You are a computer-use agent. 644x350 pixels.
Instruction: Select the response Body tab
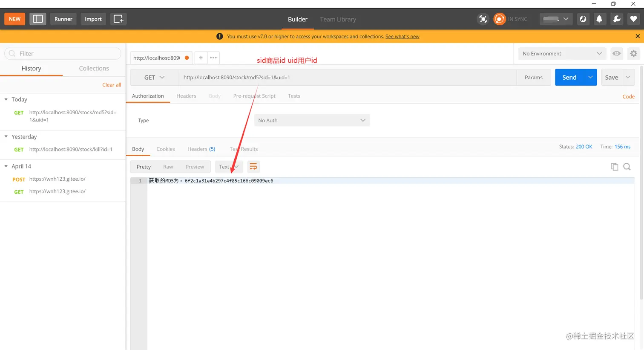[x=138, y=149]
